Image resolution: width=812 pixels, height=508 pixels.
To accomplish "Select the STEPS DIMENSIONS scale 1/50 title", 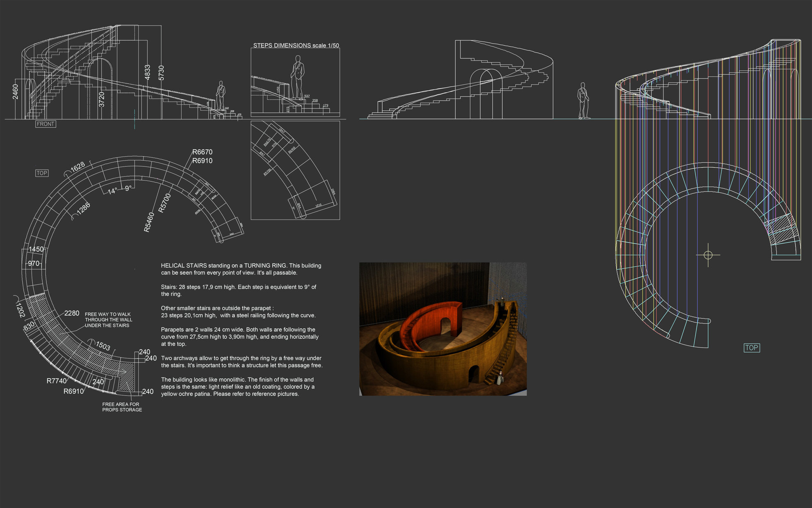I will (296, 45).
